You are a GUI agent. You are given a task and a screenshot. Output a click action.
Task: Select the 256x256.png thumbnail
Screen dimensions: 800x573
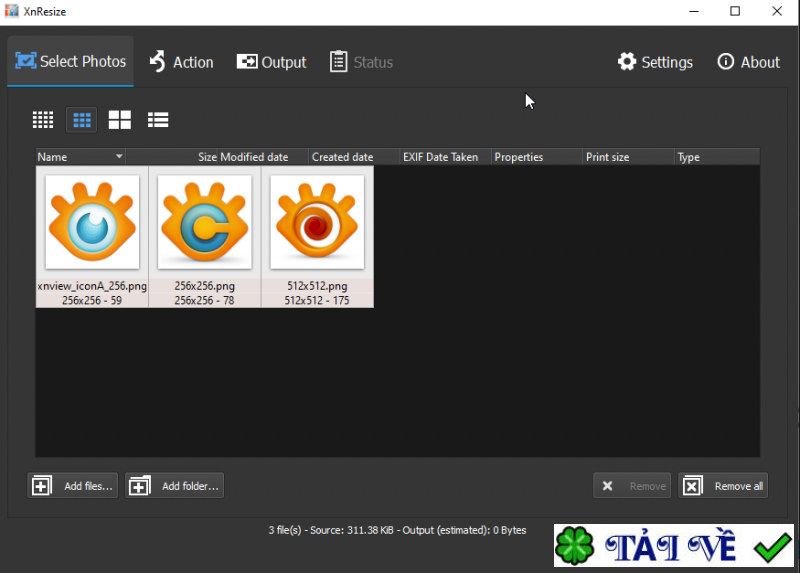pyautogui.click(x=205, y=237)
